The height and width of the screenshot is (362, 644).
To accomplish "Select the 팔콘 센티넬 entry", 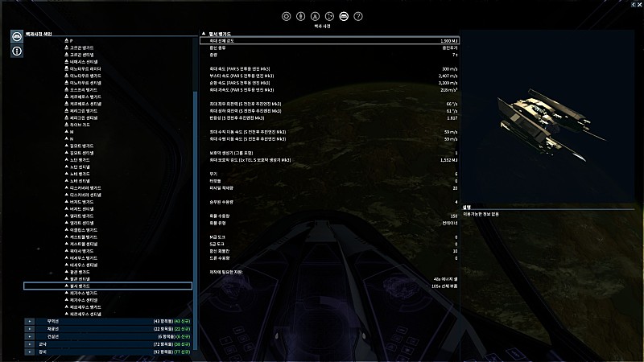I will (80, 278).
